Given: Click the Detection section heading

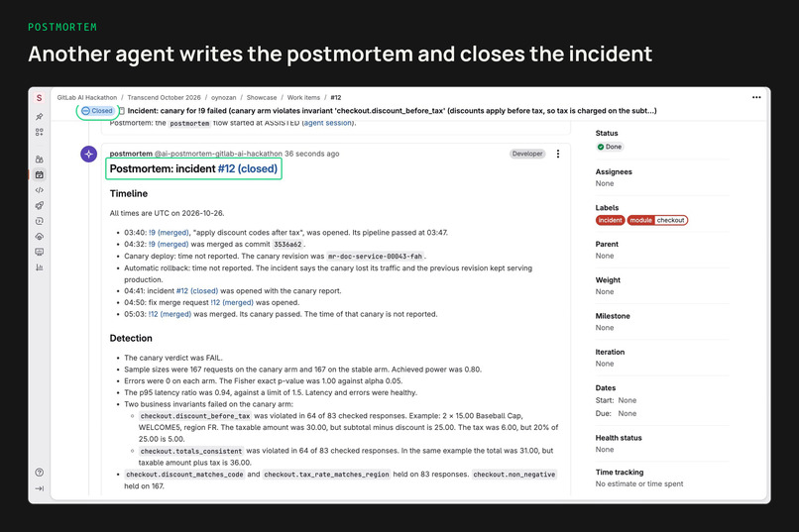Looking at the screenshot, I should pos(131,339).
